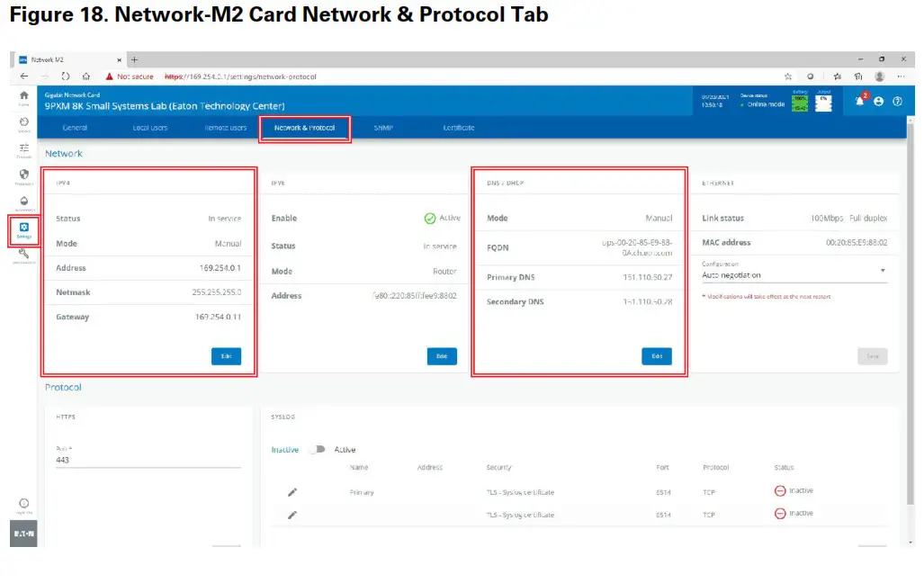Open the notifications bell with badge 2
This screenshot has width=924, height=583.
(x=858, y=101)
